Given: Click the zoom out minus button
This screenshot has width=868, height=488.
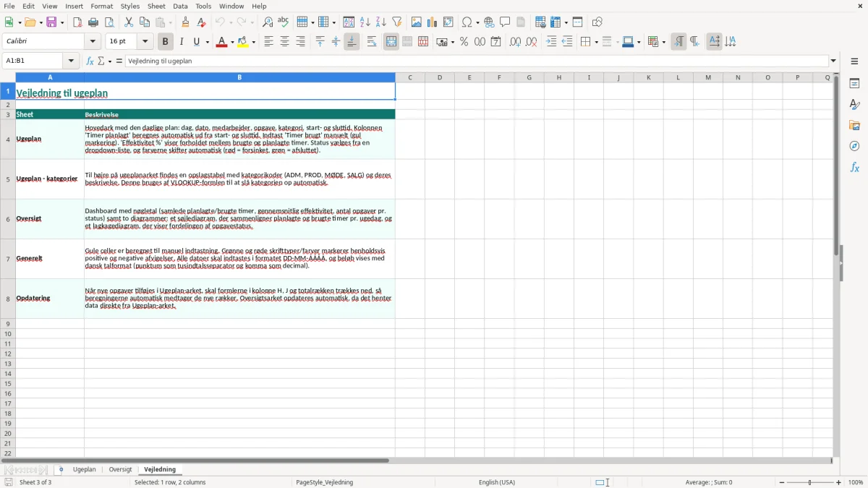Looking at the screenshot, I should 782,482.
